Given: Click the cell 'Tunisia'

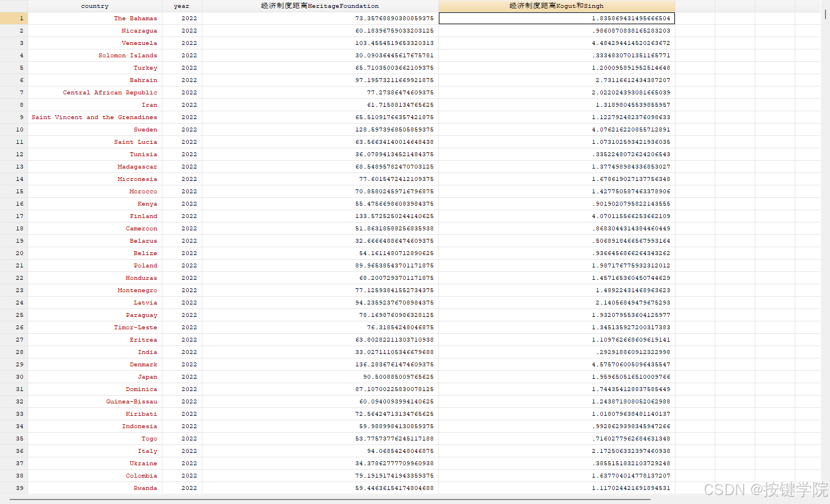Looking at the screenshot, I should (95, 155).
